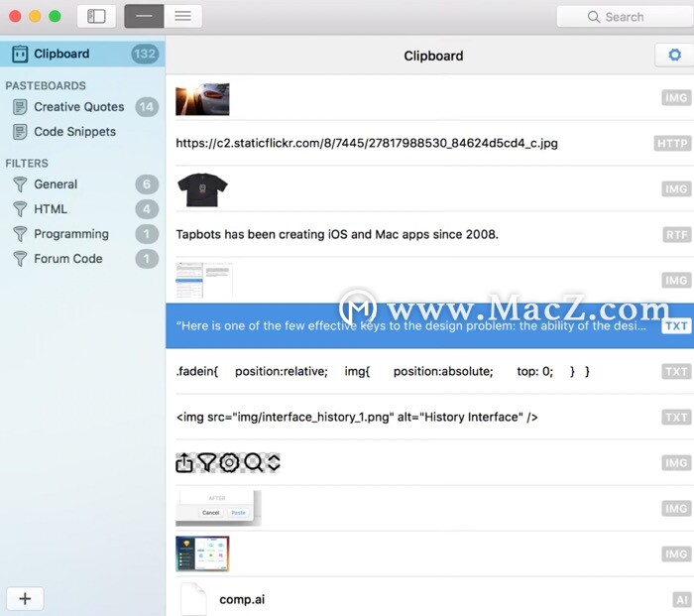Click the General filter funnel icon
The image size is (694, 616).
(20, 185)
